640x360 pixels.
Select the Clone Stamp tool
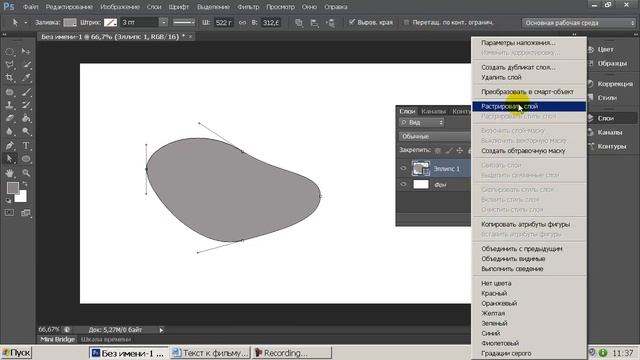(10, 105)
